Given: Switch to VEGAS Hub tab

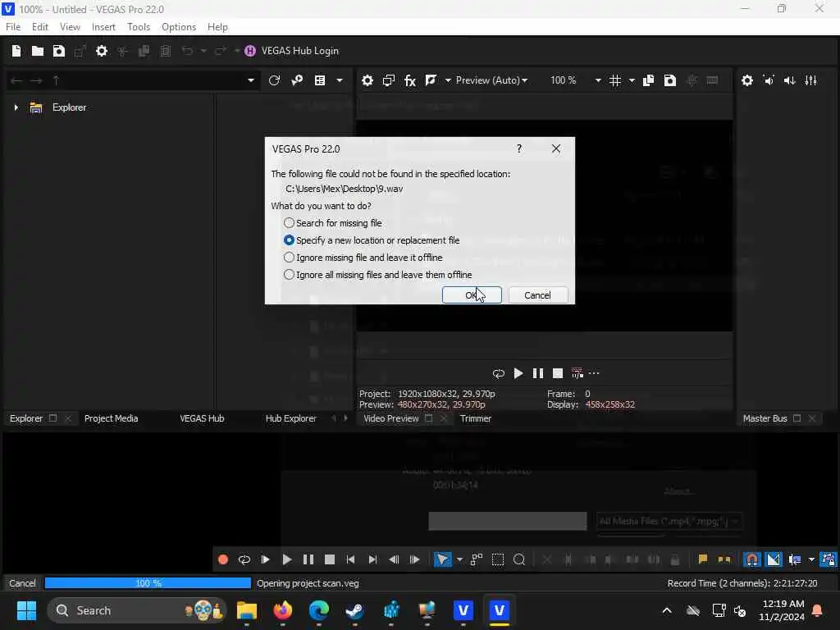Looking at the screenshot, I should pyautogui.click(x=202, y=418).
